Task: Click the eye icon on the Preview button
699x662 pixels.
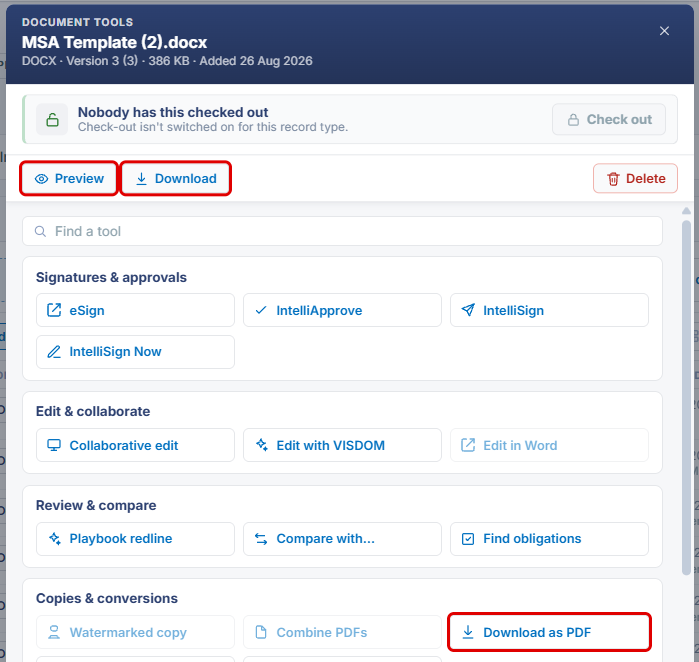Action: click(41, 179)
